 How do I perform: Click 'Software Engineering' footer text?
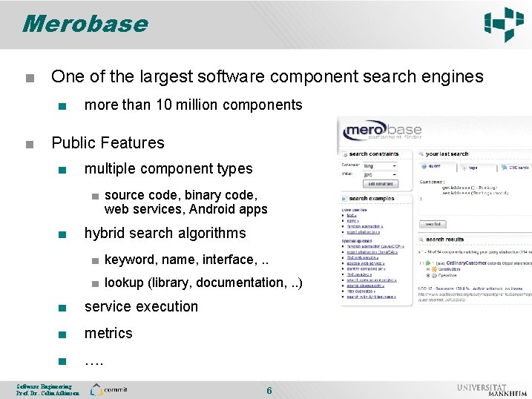44,387
